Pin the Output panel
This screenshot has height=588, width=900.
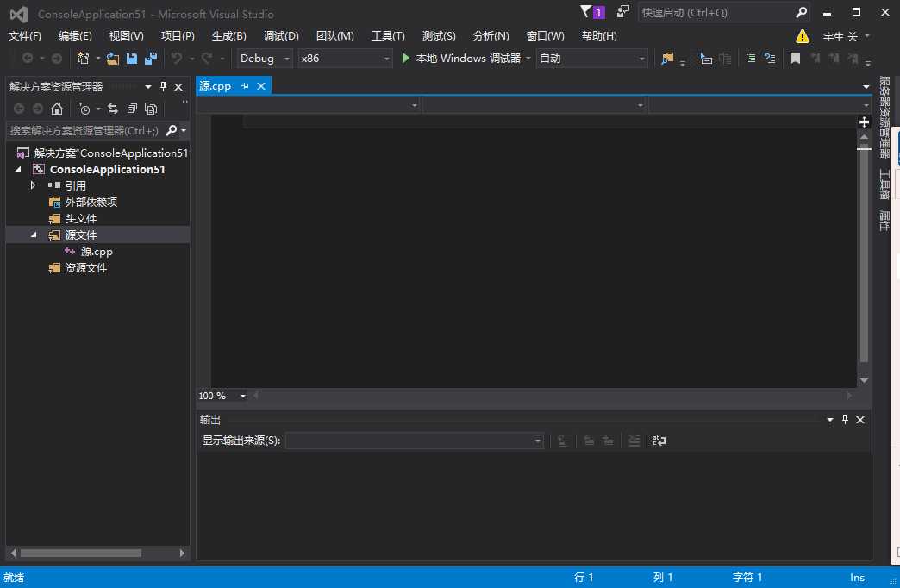click(x=845, y=420)
